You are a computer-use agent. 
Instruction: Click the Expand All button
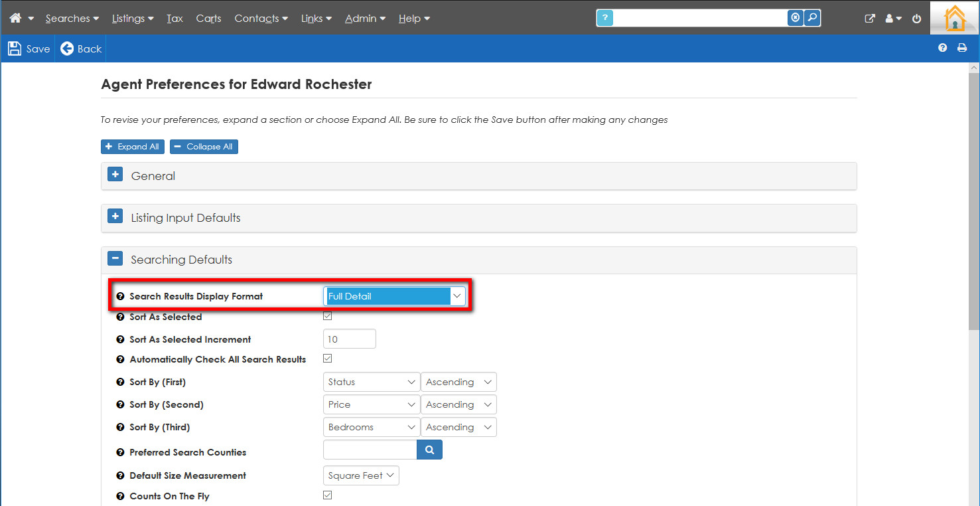(133, 147)
